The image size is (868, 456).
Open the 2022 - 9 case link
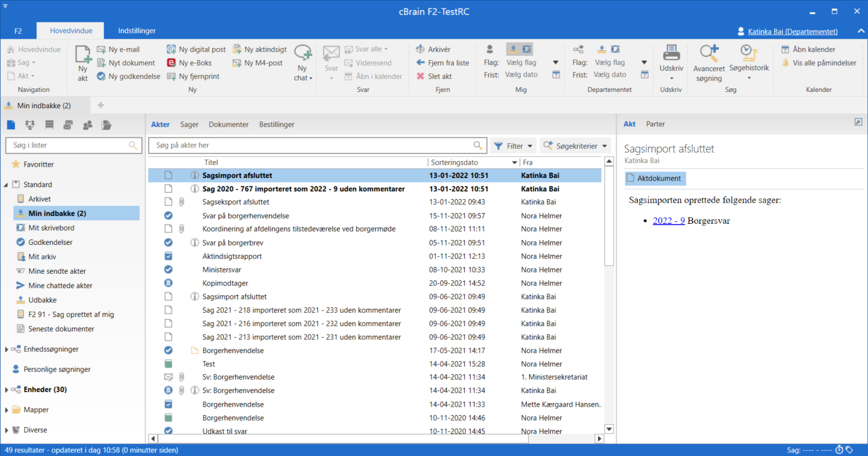(x=669, y=221)
